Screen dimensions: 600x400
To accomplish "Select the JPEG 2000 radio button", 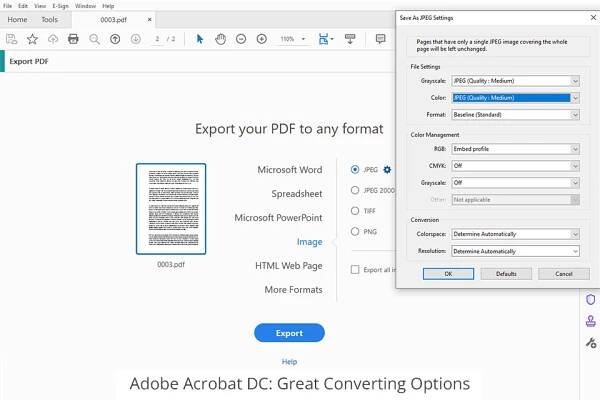I will point(355,190).
